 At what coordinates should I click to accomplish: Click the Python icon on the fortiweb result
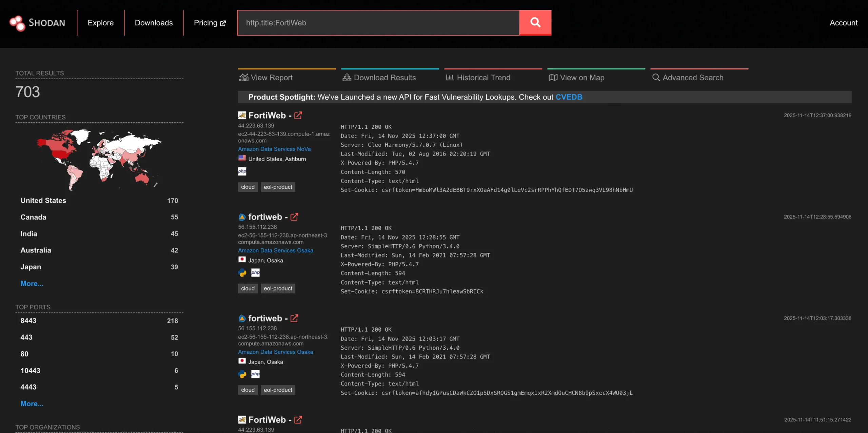tap(242, 272)
